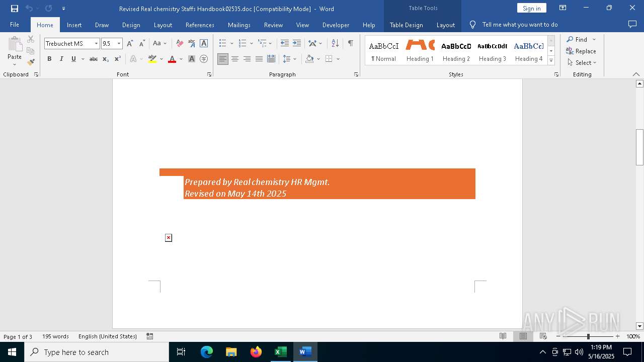Open File Explorer from the taskbar
Viewport: 644px width, 362px height.
(x=231, y=352)
